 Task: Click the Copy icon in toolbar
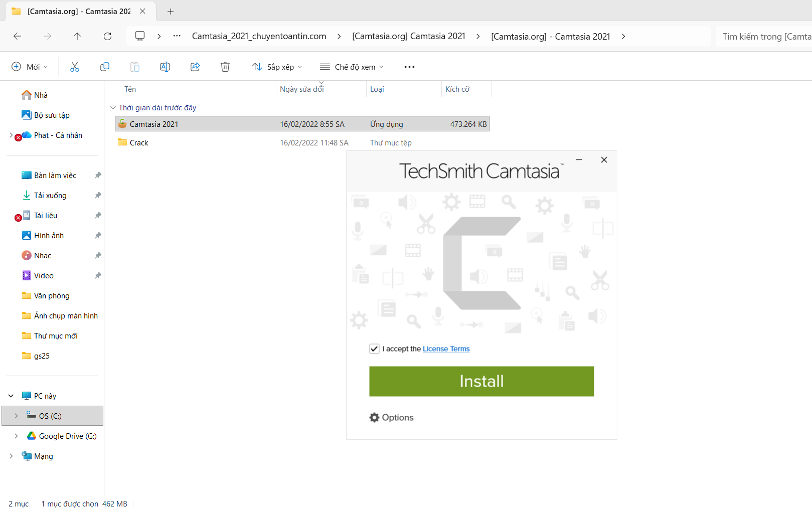point(105,67)
